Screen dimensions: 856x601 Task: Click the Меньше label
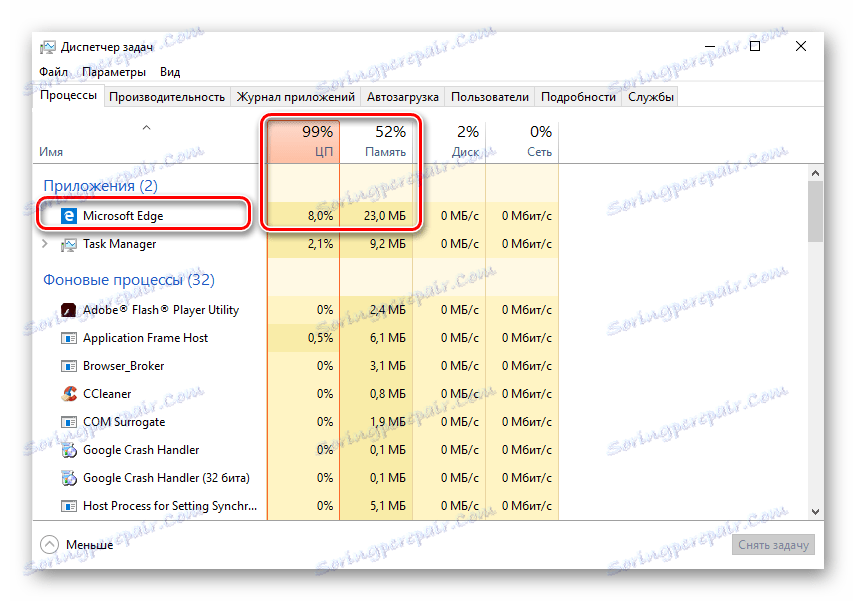click(90, 545)
